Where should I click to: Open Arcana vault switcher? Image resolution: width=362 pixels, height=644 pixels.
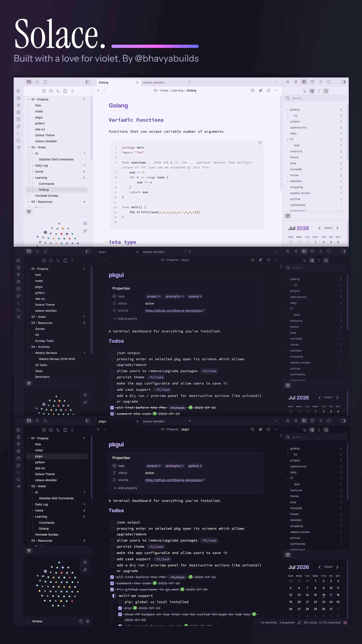37,621
